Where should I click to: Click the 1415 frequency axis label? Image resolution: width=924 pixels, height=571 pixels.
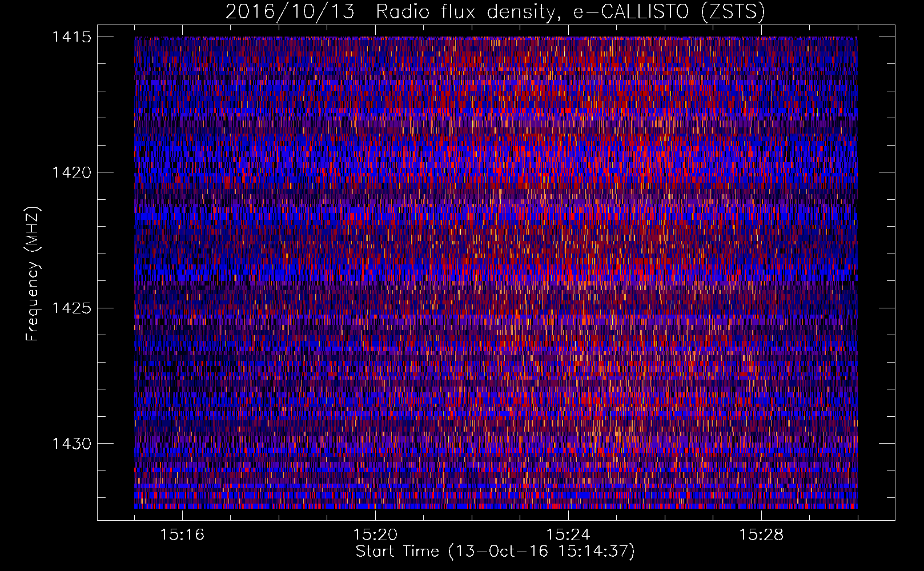[x=71, y=37]
